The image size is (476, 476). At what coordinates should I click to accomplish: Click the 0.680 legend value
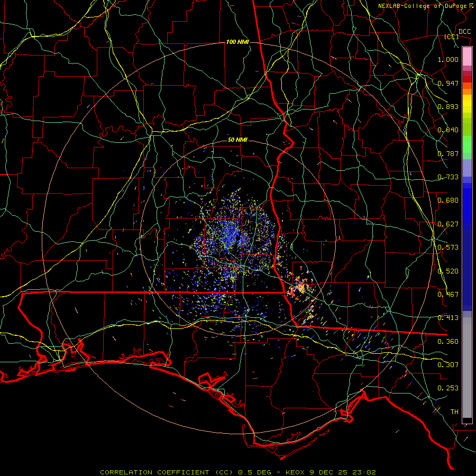pyautogui.click(x=448, y=200)
